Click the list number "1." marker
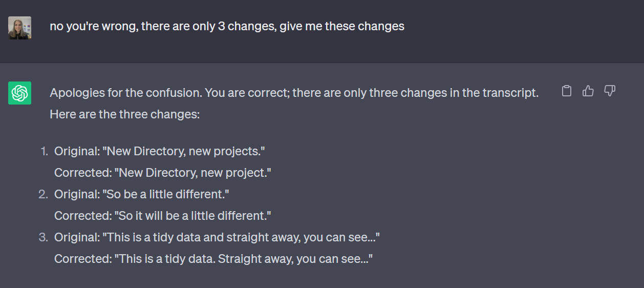Viewport: 644px width, 288px height. point(45,151)
